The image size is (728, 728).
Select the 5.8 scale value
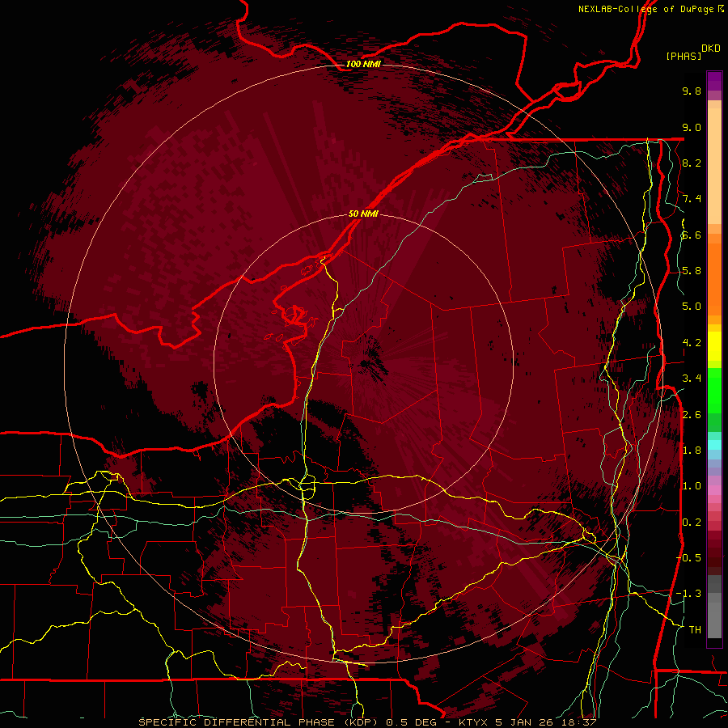(692, 271)
